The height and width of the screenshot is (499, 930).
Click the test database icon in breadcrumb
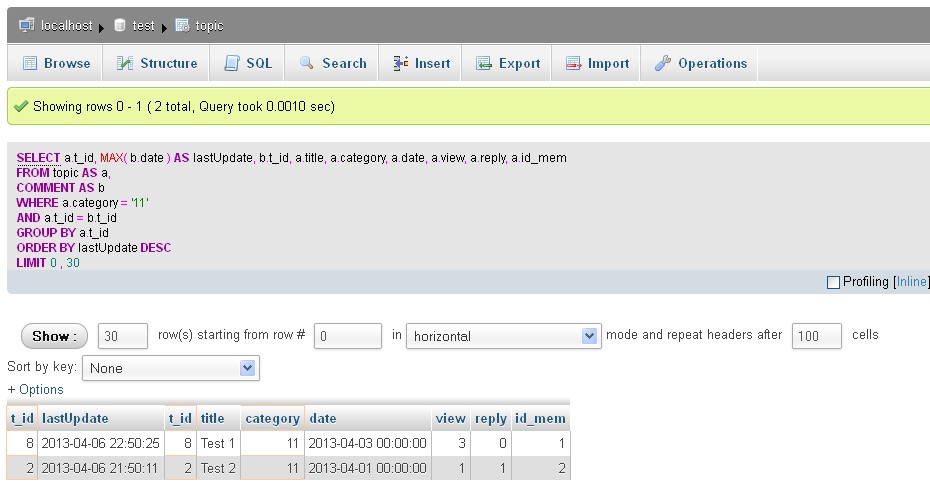120,25
